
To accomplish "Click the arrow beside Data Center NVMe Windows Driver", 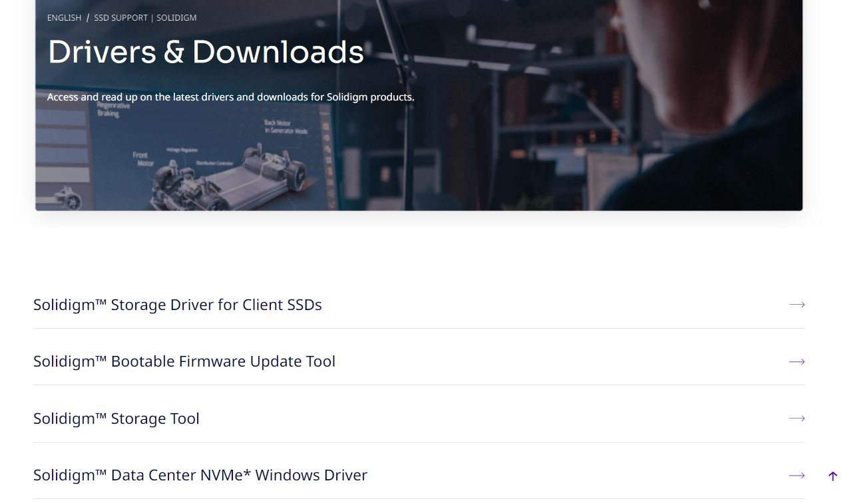I will point(797,476).
